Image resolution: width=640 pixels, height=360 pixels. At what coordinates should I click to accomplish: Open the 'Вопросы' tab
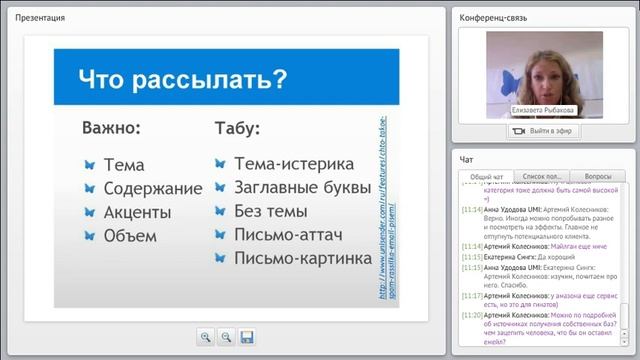pyautogui.click(x=598, y=176)
